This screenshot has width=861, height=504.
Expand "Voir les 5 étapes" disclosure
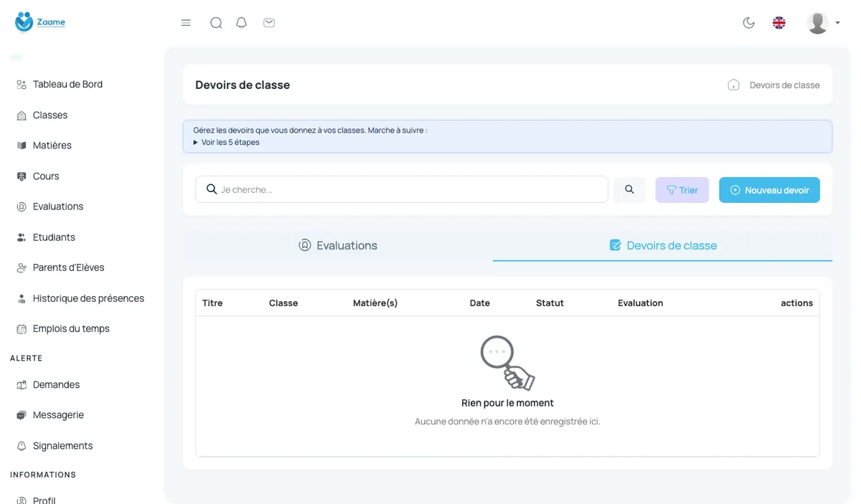click(x=226, y=142)
